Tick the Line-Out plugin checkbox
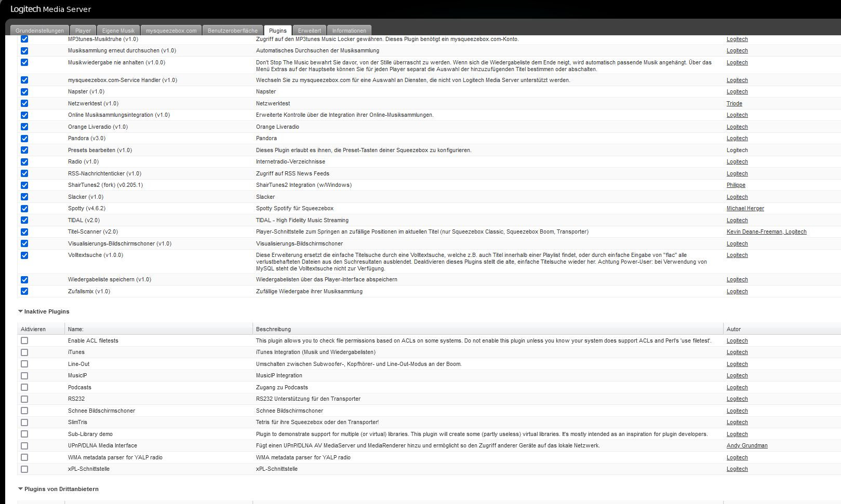 [x=24, y=364]
